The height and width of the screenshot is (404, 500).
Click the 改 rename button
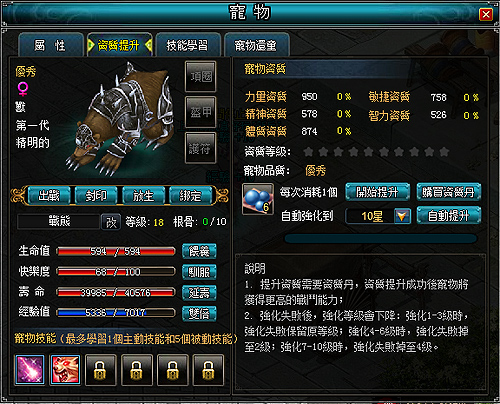point(111,222)
